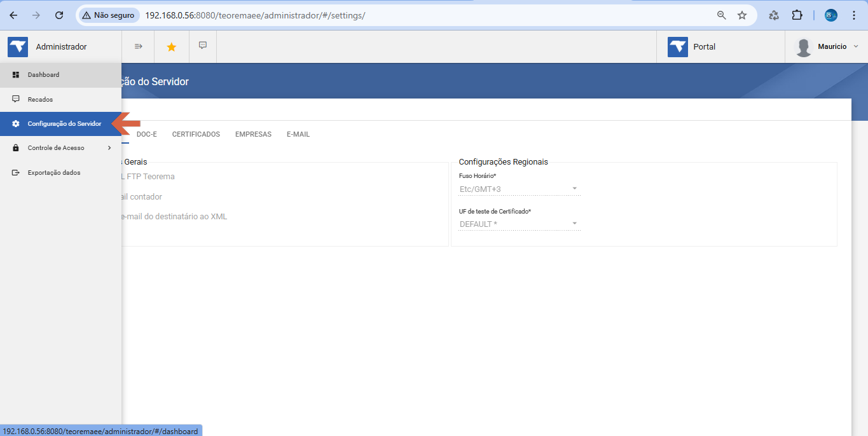This screenshot has width=868, height=436.
Task: Click the Recados message icon
Action: [x=16, y=99]
